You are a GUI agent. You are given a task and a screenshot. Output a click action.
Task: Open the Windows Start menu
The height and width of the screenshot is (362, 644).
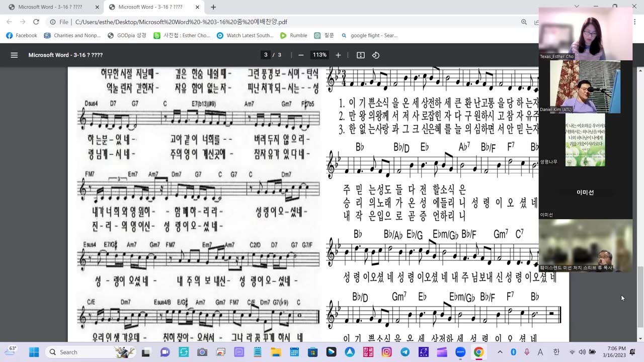pos(34,352)
